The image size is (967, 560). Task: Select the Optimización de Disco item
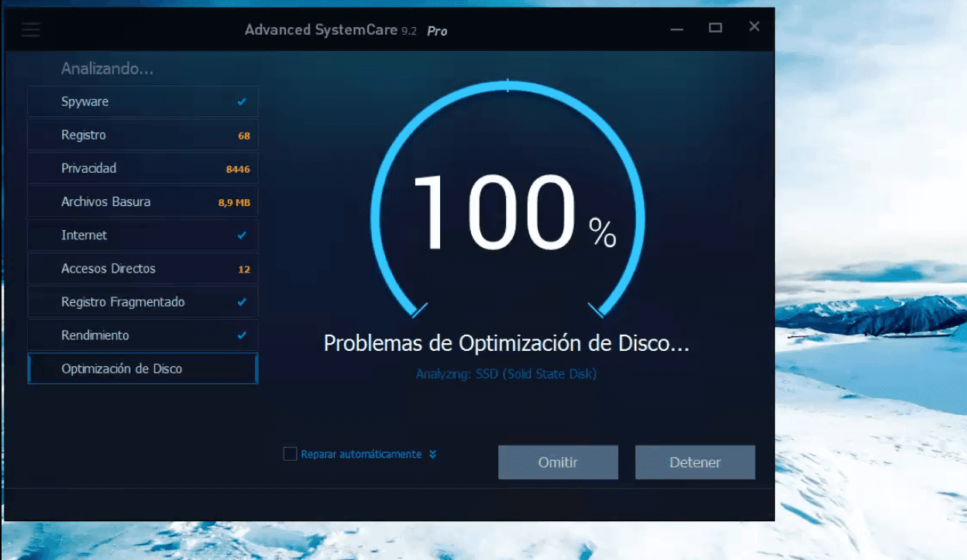tap(143, 369)
